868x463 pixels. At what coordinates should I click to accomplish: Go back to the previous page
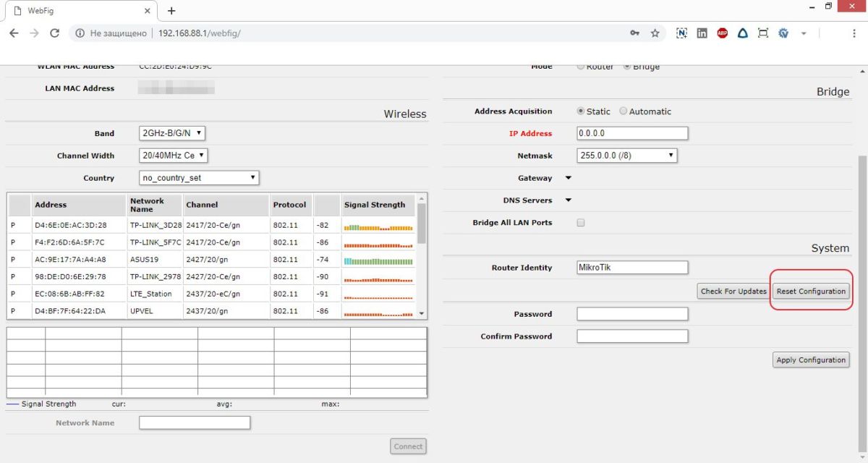tap(14, 33)
